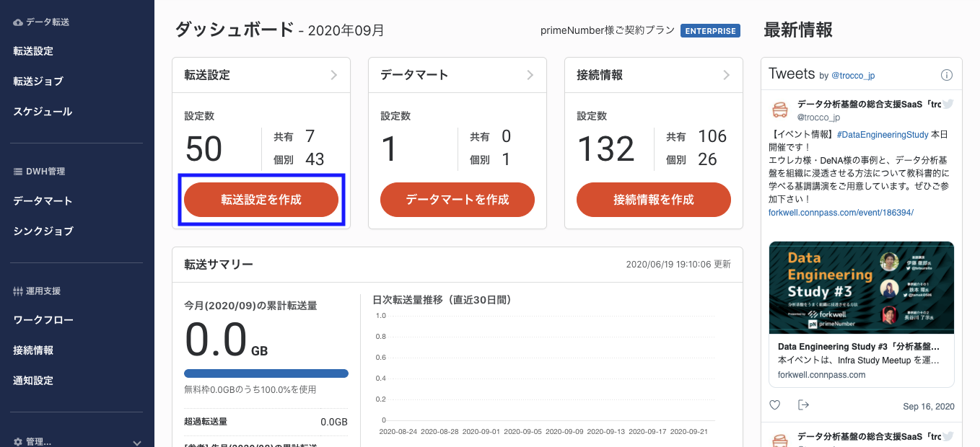Like the first tweet with heart icon

pyautogui.click(x=775, y=405)
